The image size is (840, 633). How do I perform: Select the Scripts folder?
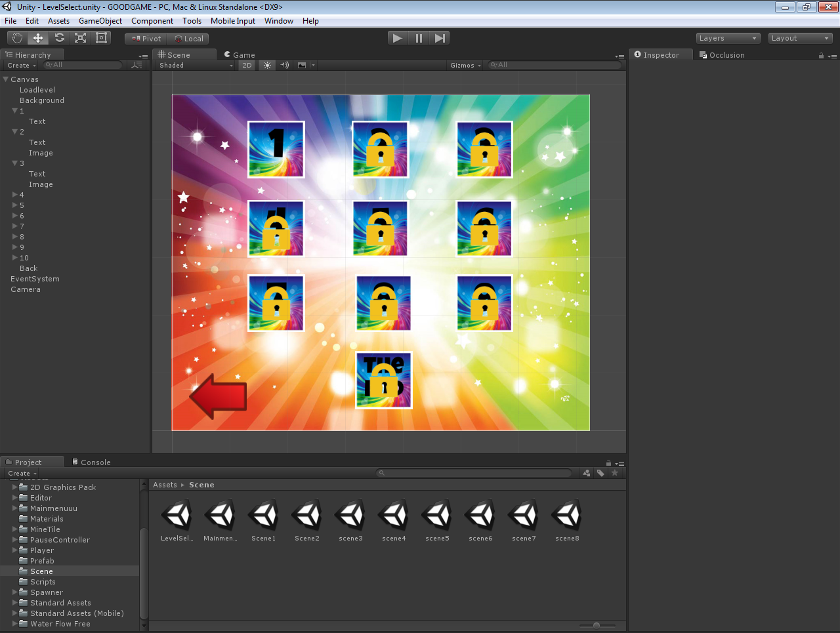tap(43, 582)
